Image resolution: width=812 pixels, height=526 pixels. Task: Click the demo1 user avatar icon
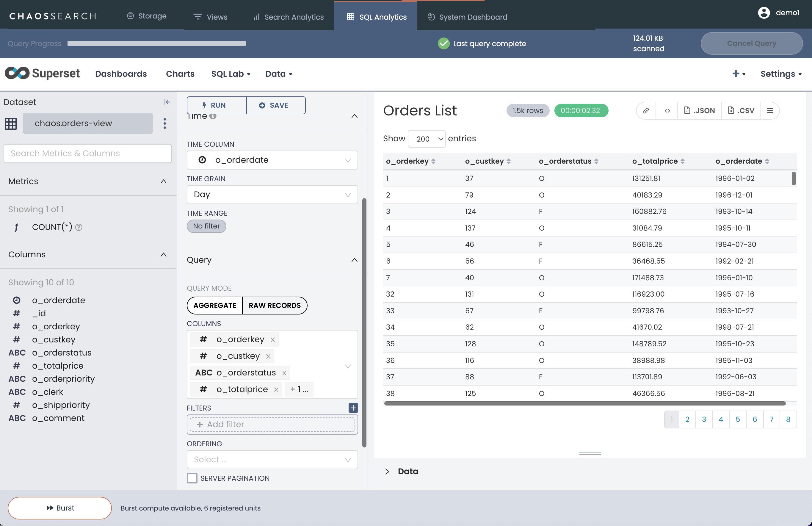764,13
